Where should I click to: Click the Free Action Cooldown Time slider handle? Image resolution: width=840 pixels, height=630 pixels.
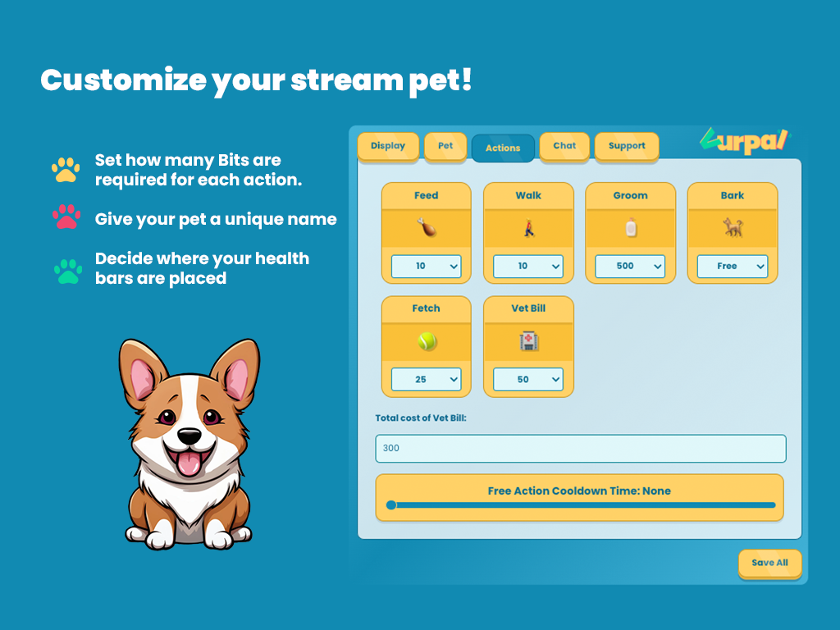(x=391, y=505)
